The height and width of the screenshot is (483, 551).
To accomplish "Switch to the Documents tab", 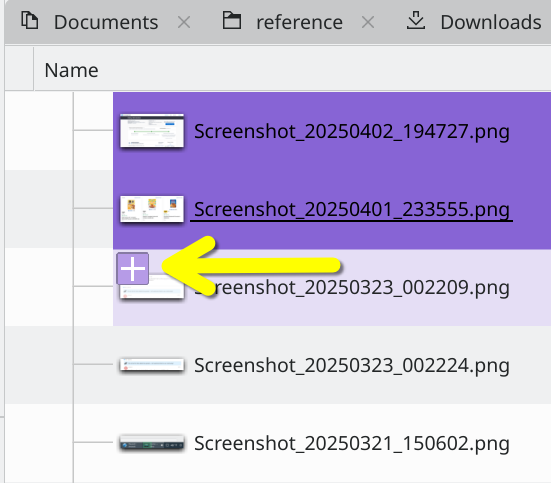I will tap(105, 22).
